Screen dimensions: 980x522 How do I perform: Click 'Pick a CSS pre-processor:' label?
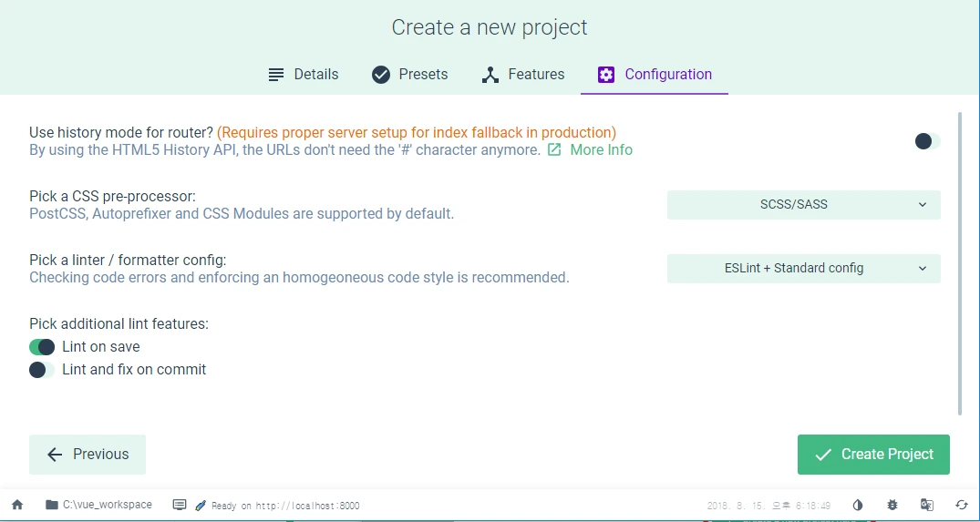[112, 197]
